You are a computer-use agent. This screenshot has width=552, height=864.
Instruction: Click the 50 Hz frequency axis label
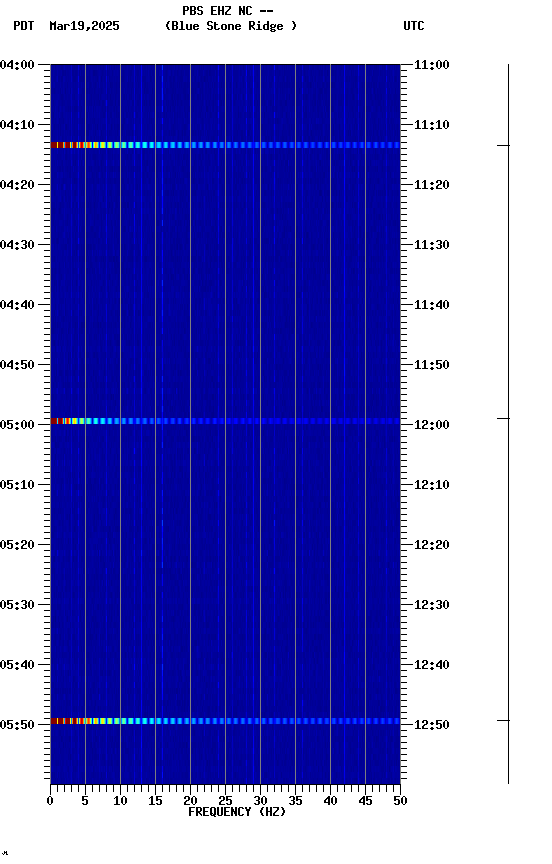click(x=400, y=801)
